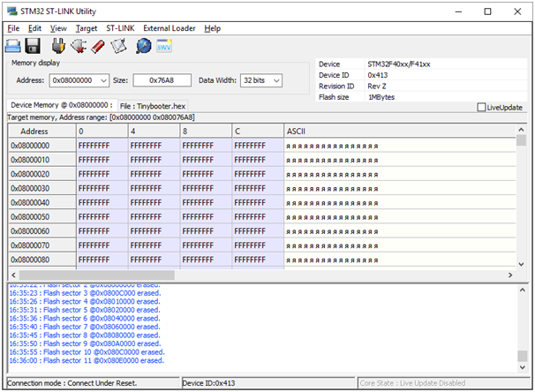This screenshot has width=535, height=392.
Task: Select address row 0x08000020
Action: click(x=42, y=174)
